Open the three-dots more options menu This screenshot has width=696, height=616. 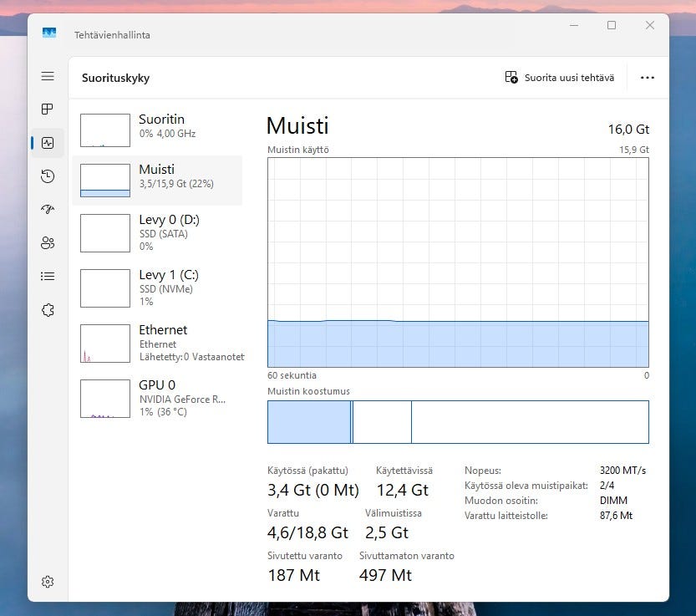click(647, 78)
